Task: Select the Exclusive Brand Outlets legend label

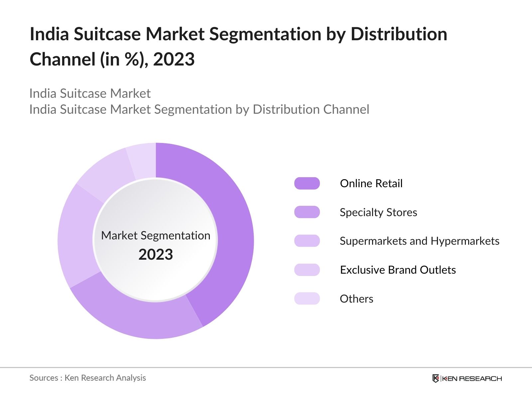Action: pos(398,270)
